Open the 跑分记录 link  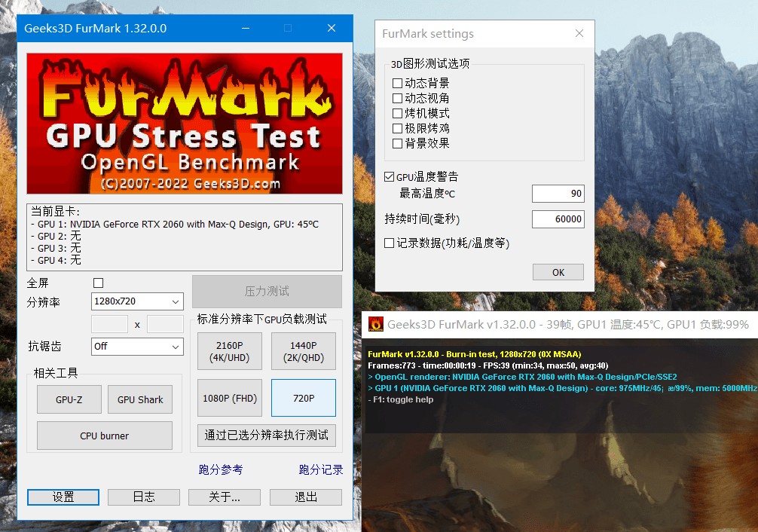tap(321, 469)
